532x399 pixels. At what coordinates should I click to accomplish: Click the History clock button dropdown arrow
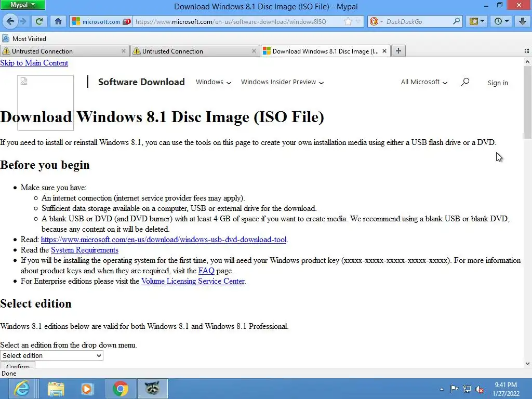pyautogui.click(x=507, y=21)
